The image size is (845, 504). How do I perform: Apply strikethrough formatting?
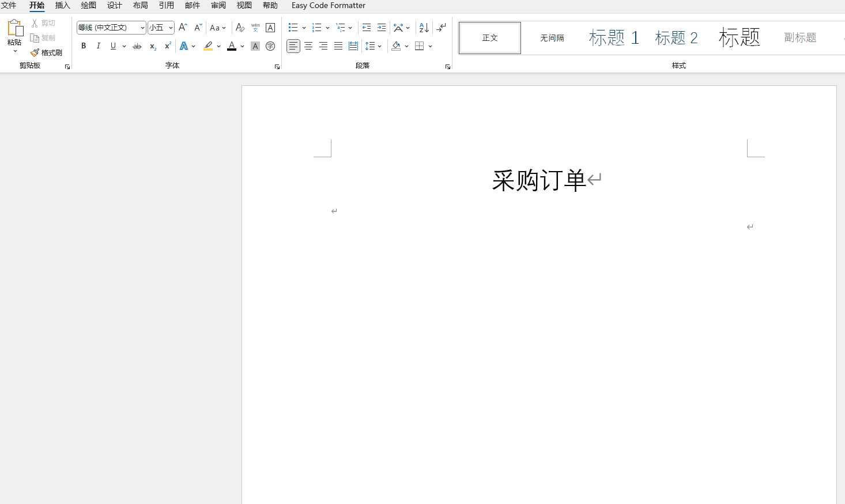tap(137, 46)
